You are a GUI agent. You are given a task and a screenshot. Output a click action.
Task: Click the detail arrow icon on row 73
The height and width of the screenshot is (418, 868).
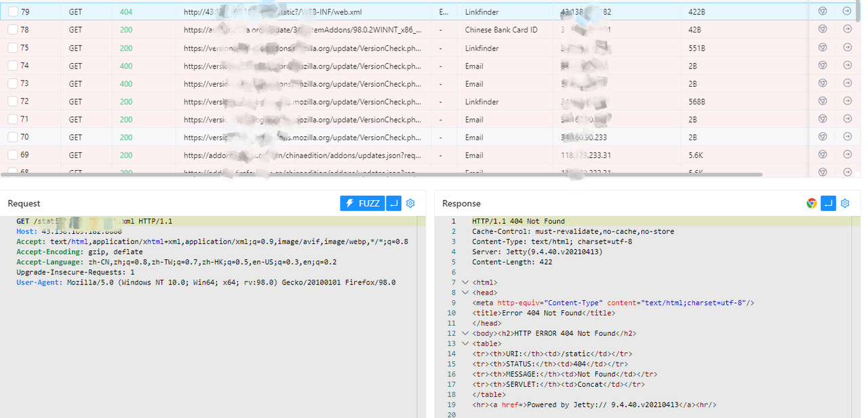(847, 83)
